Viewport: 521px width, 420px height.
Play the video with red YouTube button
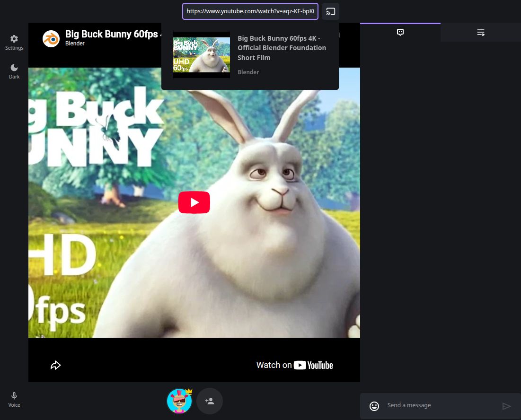click(194, 202)
